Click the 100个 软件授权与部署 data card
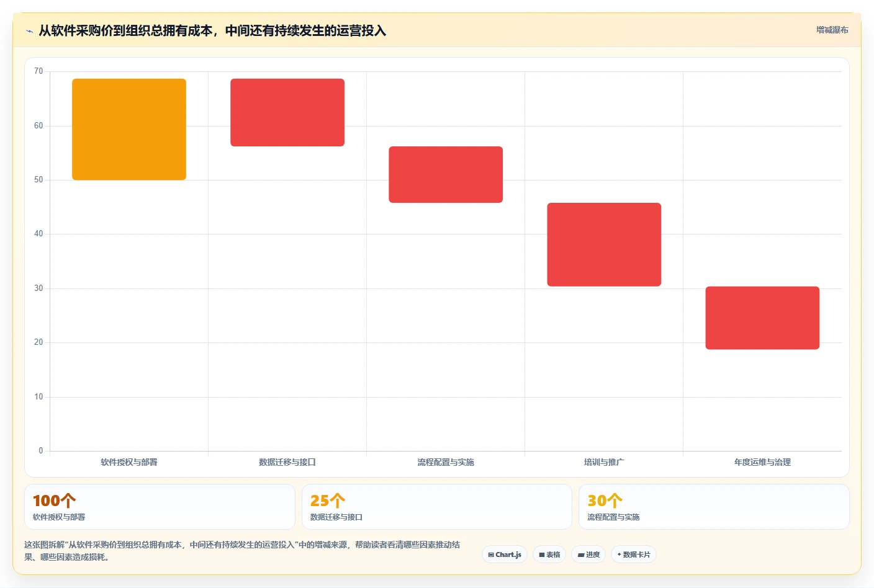Screen dimensions: 874x588 click(160, 507)
